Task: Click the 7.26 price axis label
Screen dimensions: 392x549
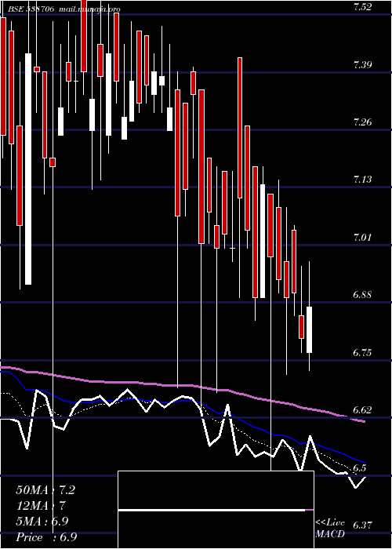Action: 361,122
